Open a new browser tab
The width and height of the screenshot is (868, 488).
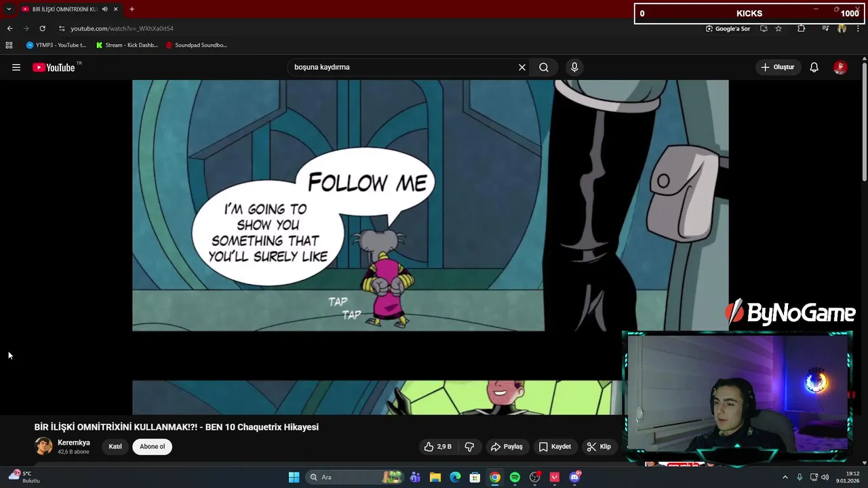132,9
